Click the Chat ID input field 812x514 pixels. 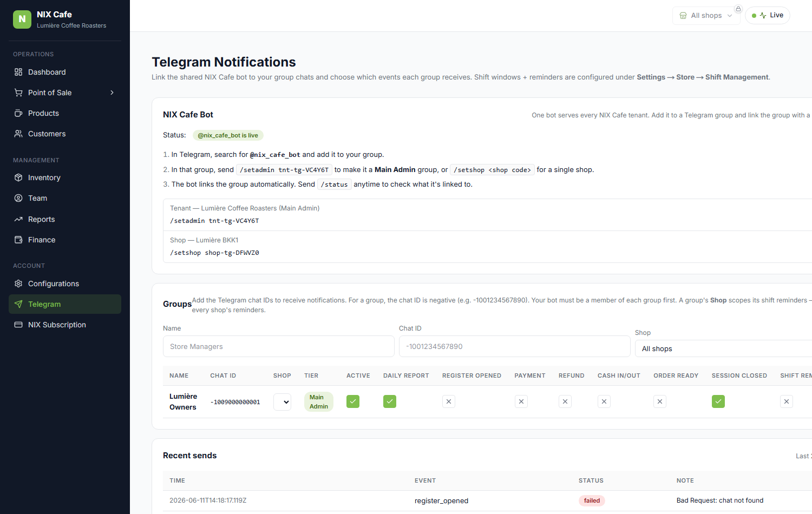(515, 346)
